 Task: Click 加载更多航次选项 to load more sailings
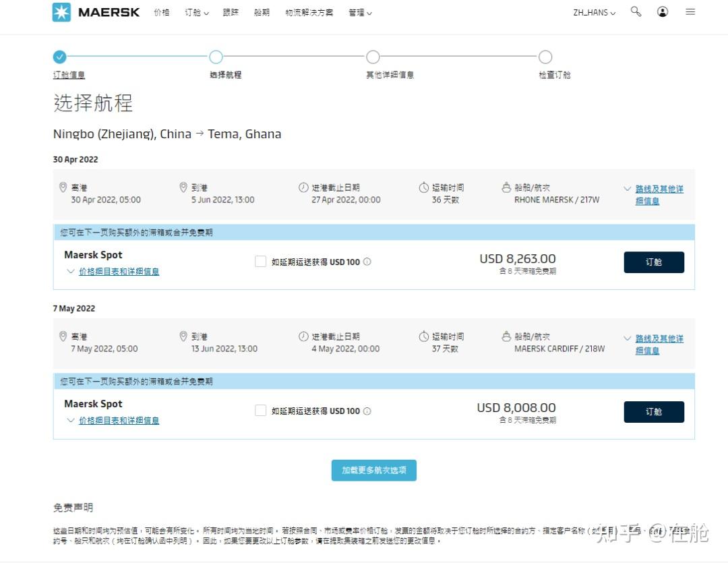click(x=373, y=470)
